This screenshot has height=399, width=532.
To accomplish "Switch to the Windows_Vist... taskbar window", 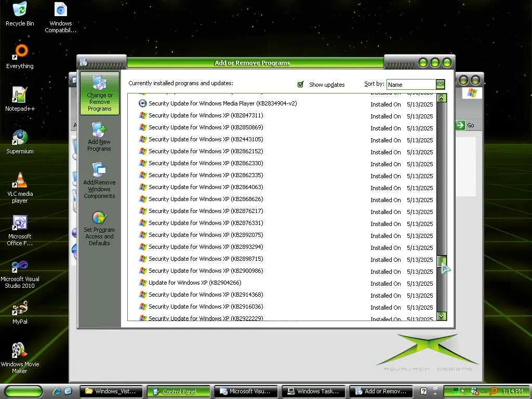I will tap(111, 392).
